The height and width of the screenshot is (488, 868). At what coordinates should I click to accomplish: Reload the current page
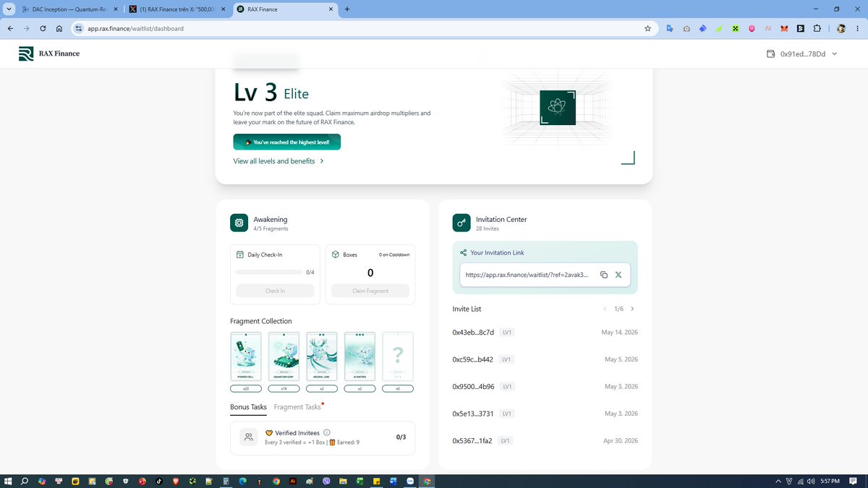click(x=43, y=28)
